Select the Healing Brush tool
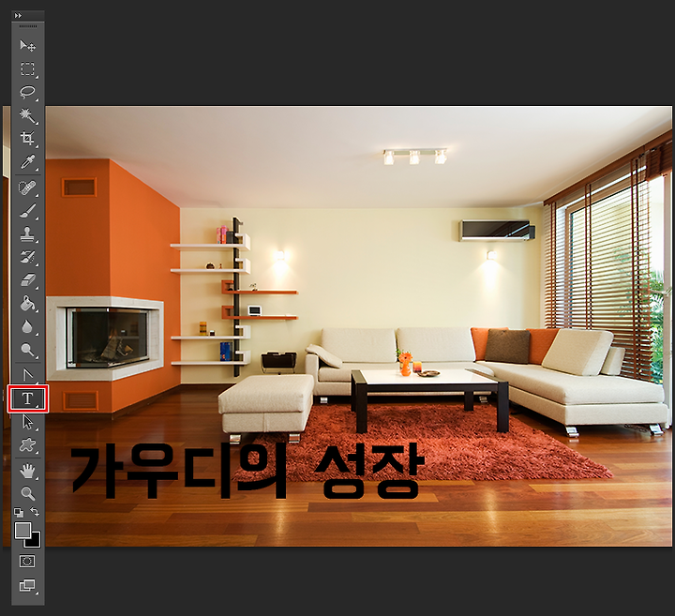The image size is (675, 616). tap(27, 188)
